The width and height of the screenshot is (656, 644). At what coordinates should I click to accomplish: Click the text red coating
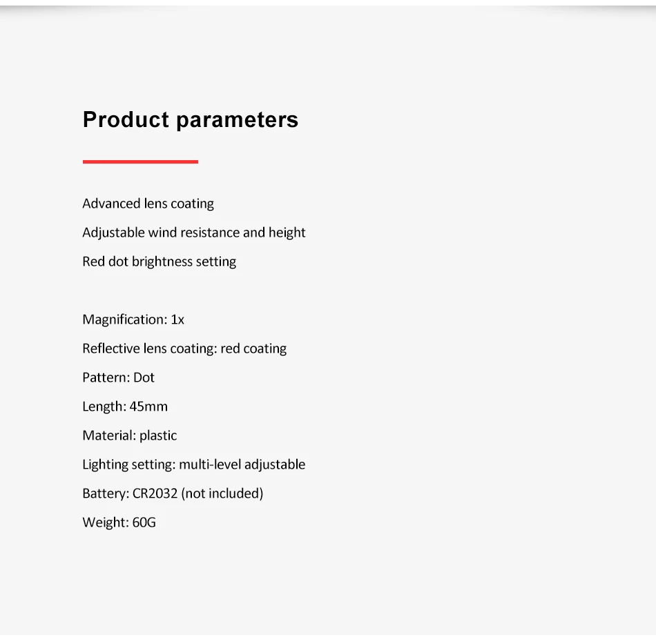253,349
